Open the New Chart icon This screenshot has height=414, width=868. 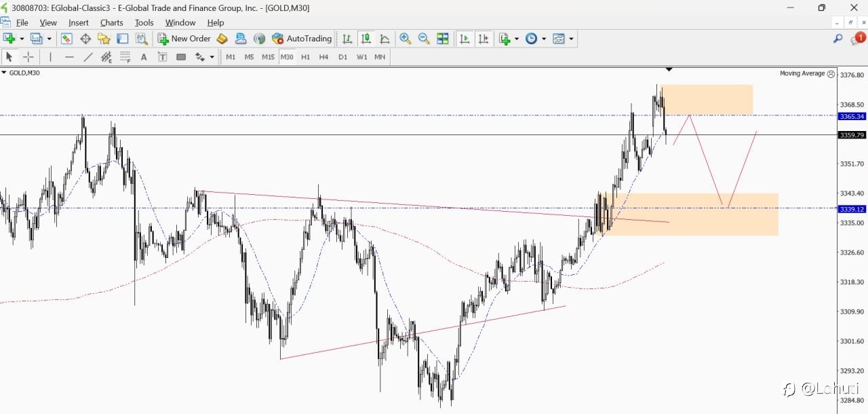pos(9,39)
